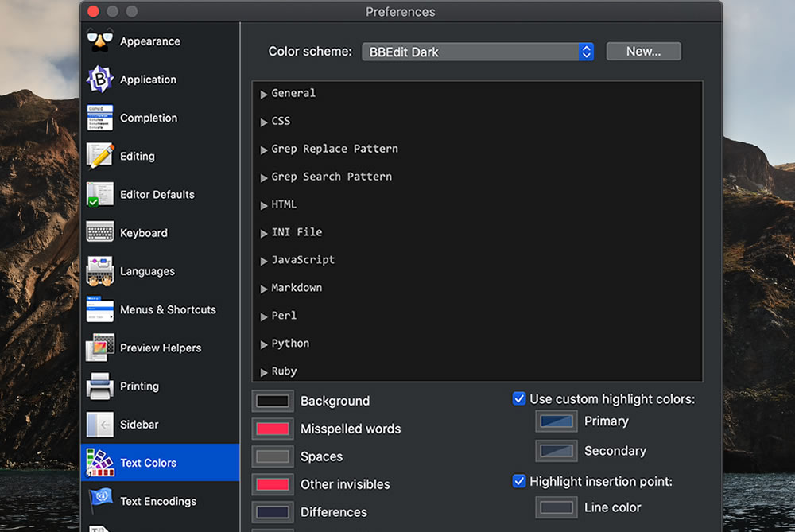The width and height of the screenshot is (795, 532).
Task: Click the Application sidebar label
Action: click(148, 80)
